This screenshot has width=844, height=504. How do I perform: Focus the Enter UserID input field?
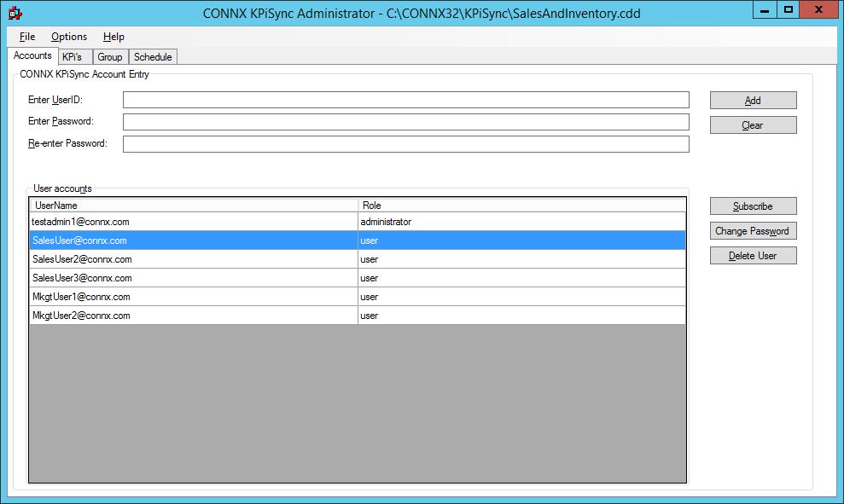[406, 100]
